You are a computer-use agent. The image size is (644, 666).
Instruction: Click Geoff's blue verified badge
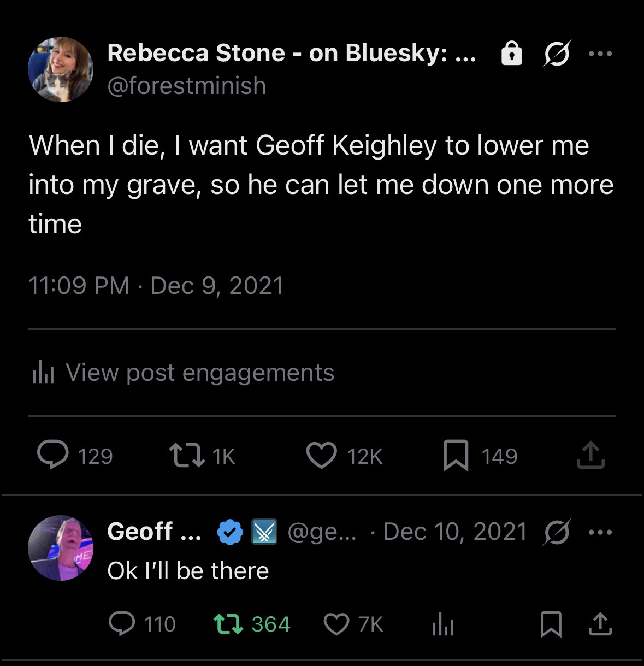(x=230, y=532)
